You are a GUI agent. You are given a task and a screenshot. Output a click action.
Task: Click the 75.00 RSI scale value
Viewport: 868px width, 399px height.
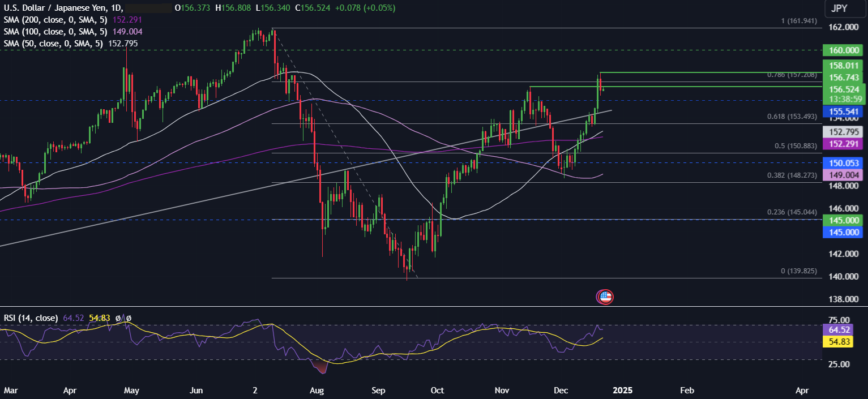(x=840, y=320)
